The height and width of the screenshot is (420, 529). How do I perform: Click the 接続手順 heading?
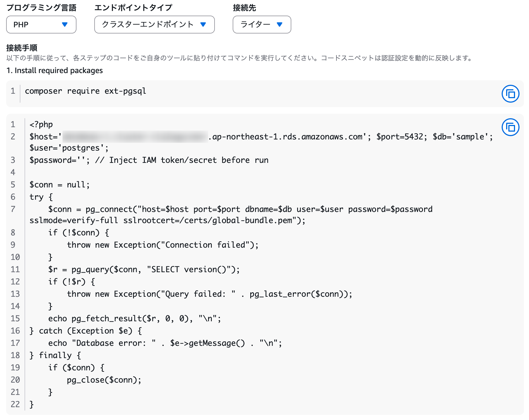pos(22,48)
